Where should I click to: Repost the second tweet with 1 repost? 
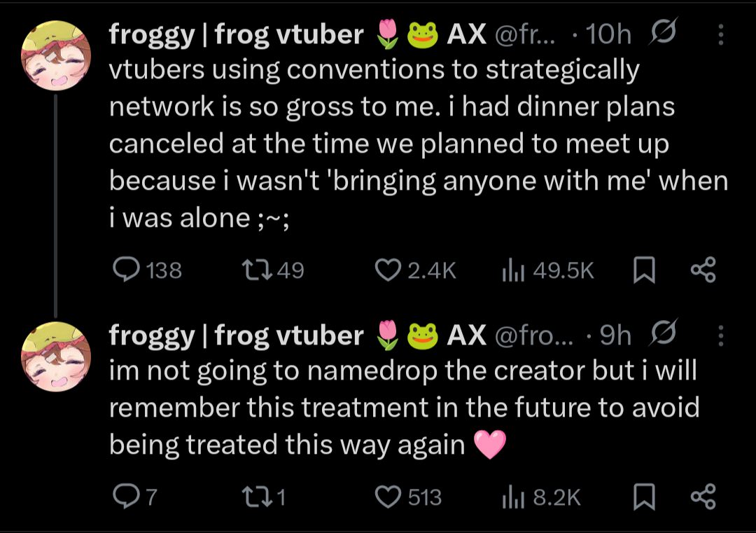251,497
